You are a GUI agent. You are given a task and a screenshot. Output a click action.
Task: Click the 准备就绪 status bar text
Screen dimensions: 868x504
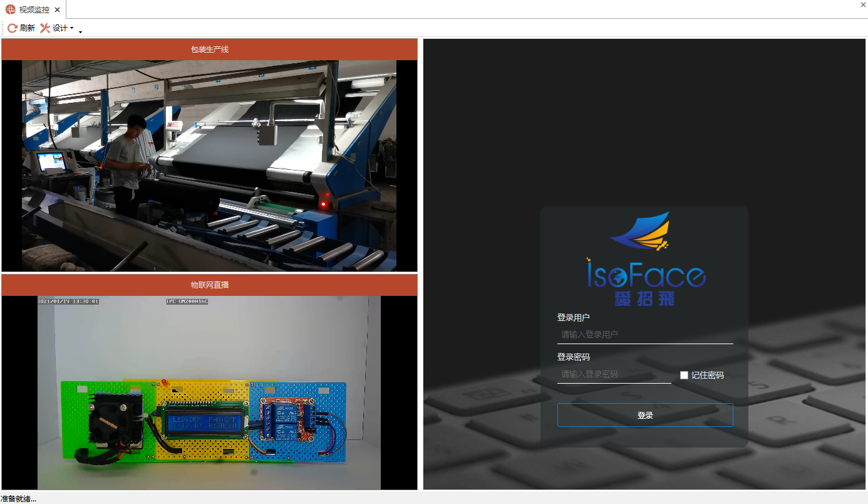(18, 498)
